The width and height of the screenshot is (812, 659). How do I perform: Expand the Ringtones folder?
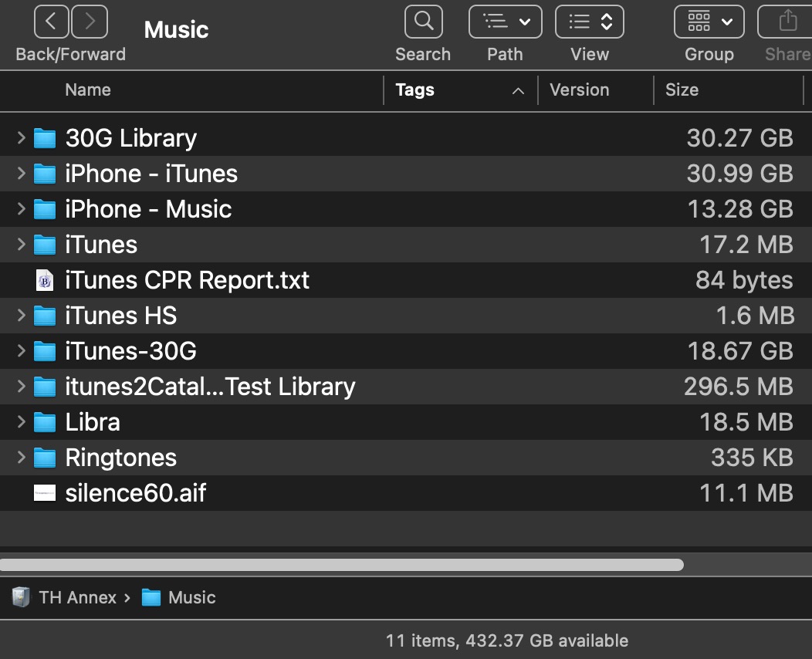[22, 458]
